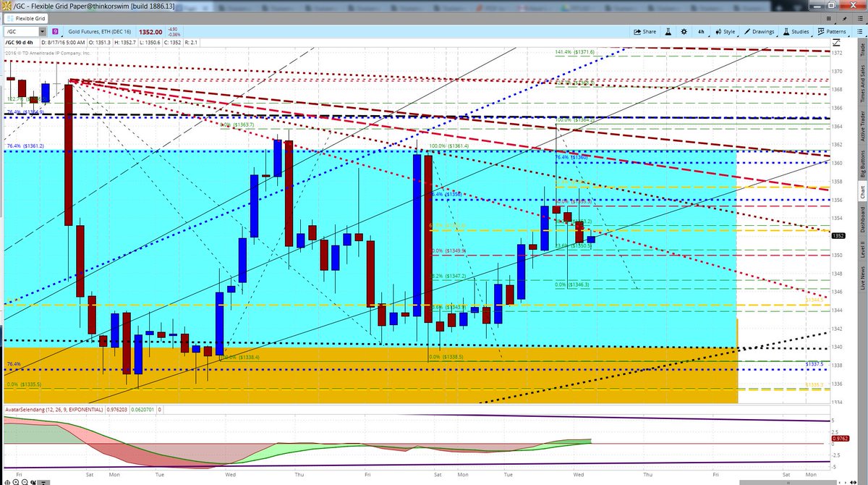Open the Drawings tools menu

pyautogui.click(x=759, y=32)
